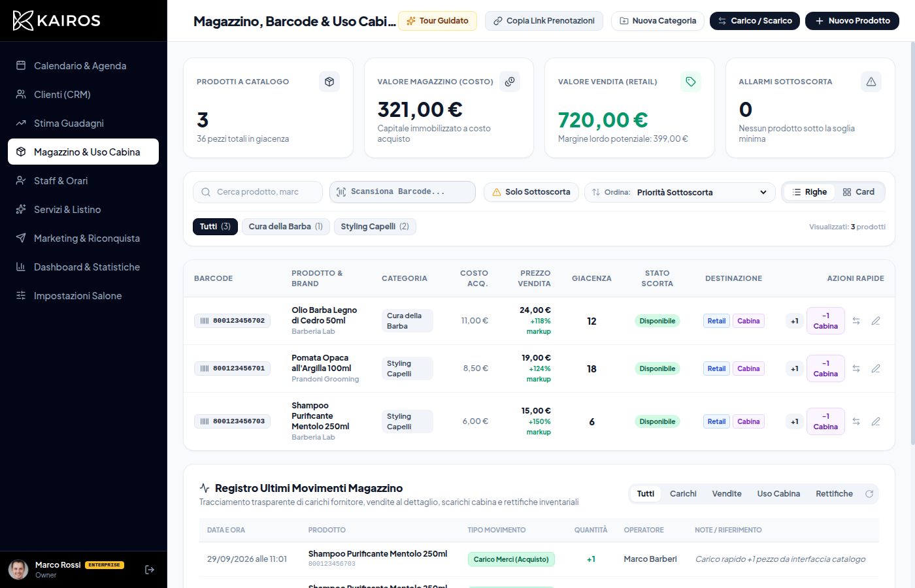Click +1 for Shampoo Purificante
This screenshot has height=588, width=915.
[795, 421]
